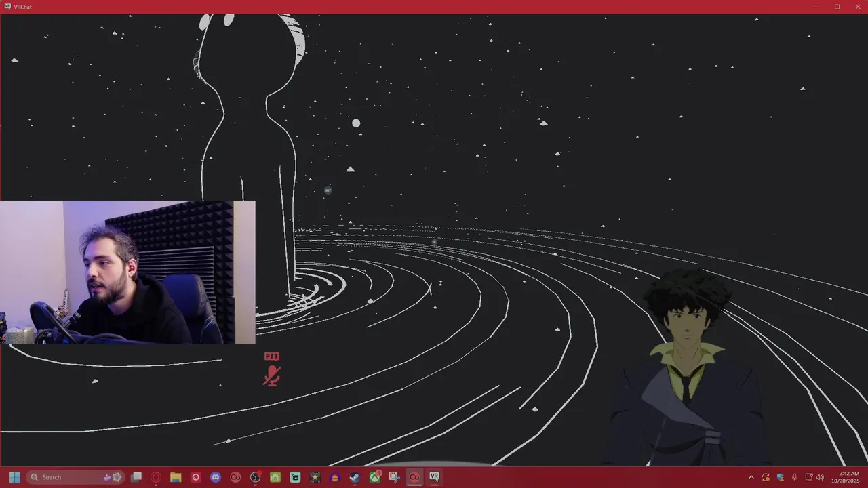The height and width of the screenshot is (488, 868).
Task: Launch Opera browser from the taskbar
Action: (x=156, y=477)
